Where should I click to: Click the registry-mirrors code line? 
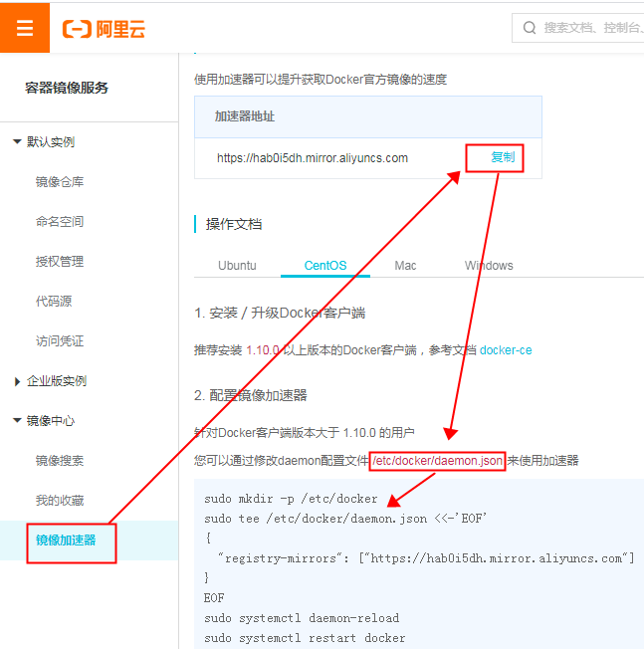click(426, 558)
